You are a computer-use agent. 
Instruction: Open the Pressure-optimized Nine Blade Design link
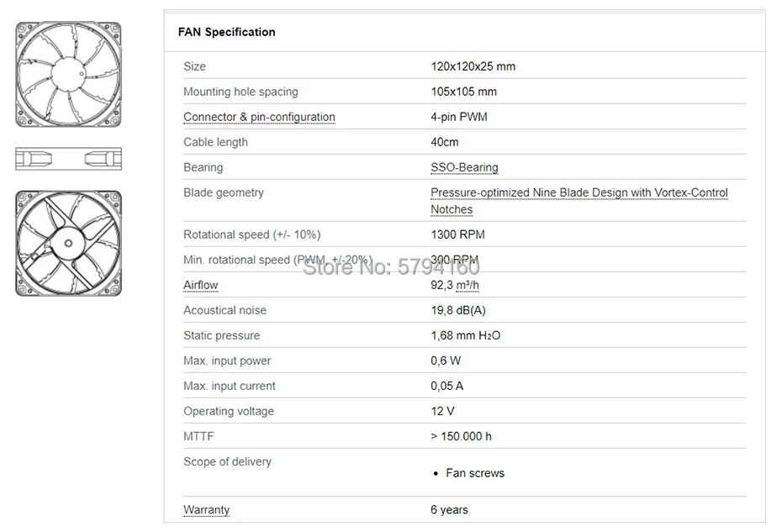pyautogui.click(x=579, y=192)
